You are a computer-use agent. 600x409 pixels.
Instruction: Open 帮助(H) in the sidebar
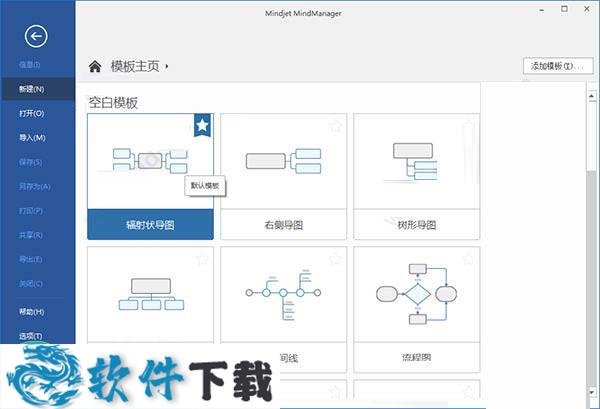(x=31, y=312)
